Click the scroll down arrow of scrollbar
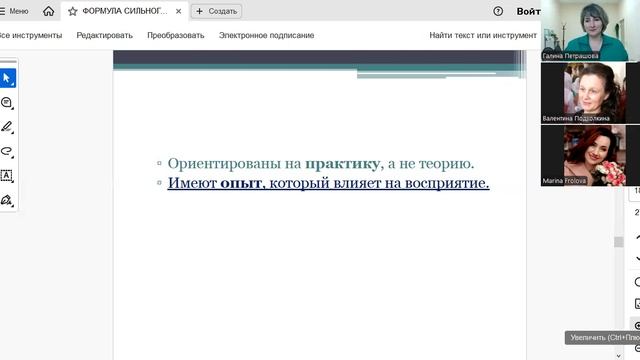Screen dimensions: 640x360 coord(619,356)
